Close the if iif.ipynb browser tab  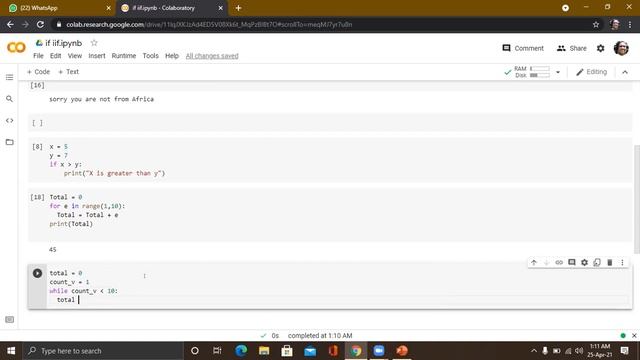click(220, 8)
